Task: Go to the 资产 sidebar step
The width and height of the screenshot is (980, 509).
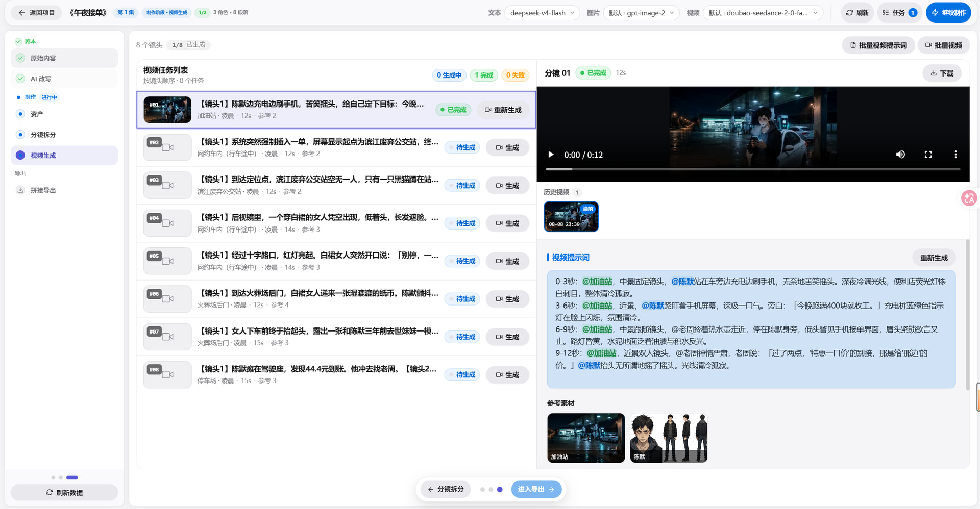Action: [64, 114]
